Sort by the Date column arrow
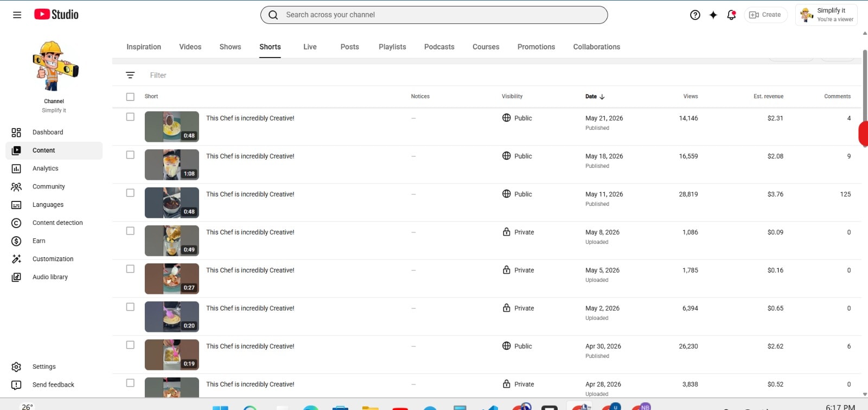Image resolution: width=868 pixels, height=410 pixels. pyautogui.click(x=602, y=97)
